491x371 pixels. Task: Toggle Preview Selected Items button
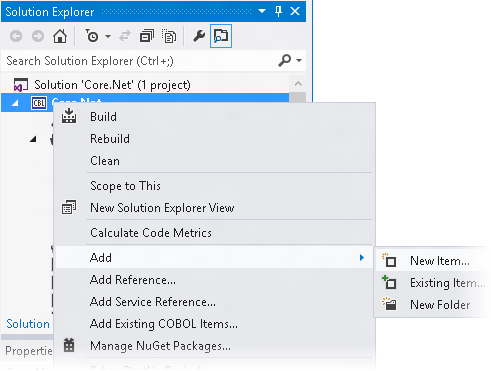pyautogui.click(x=221, y=36)
